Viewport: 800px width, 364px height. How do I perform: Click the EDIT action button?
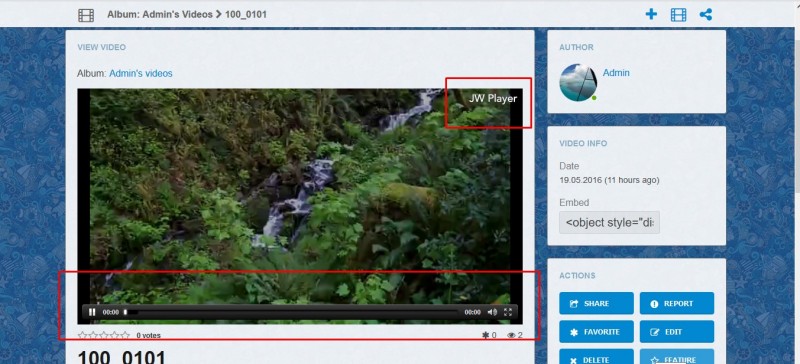(x=677, y=332)
